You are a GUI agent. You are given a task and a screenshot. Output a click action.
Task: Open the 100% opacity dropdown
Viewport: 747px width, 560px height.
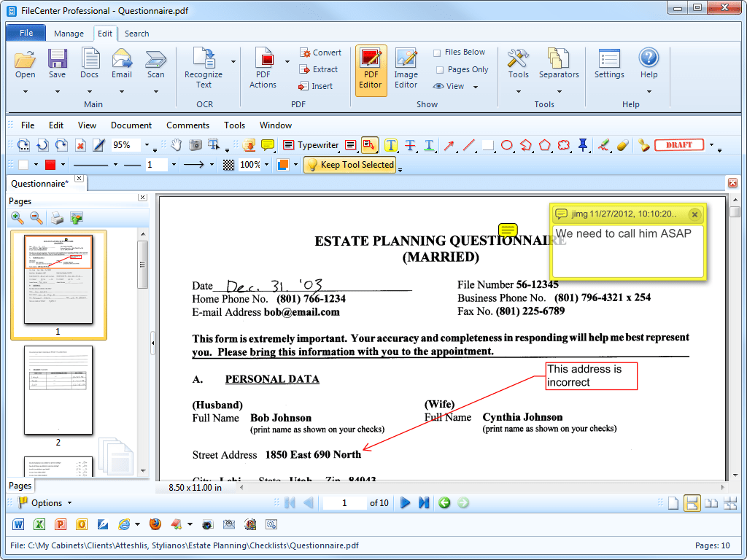(x=266, y=166)
